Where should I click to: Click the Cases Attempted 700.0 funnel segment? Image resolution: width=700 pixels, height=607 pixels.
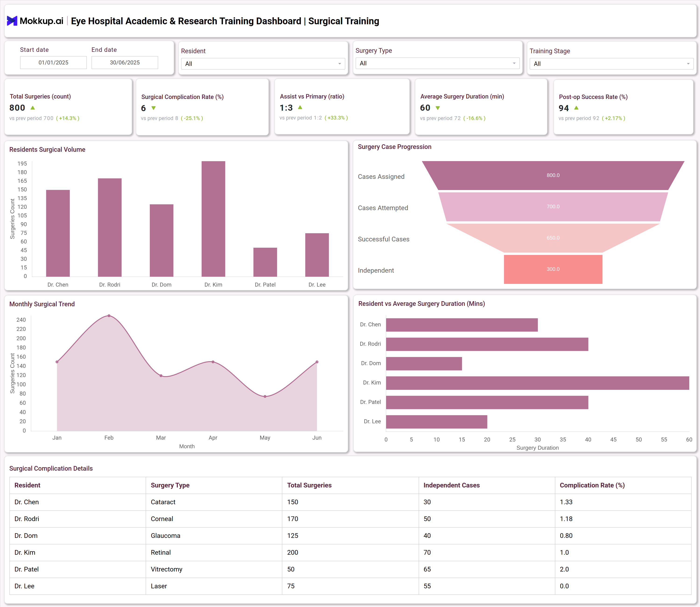(x=553, y=207)
